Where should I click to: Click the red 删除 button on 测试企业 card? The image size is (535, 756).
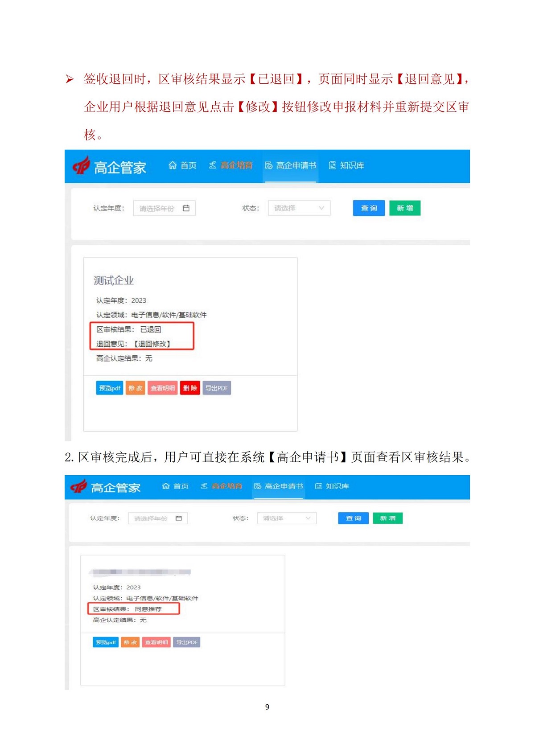pyautogui.click(x=190, y=388)
